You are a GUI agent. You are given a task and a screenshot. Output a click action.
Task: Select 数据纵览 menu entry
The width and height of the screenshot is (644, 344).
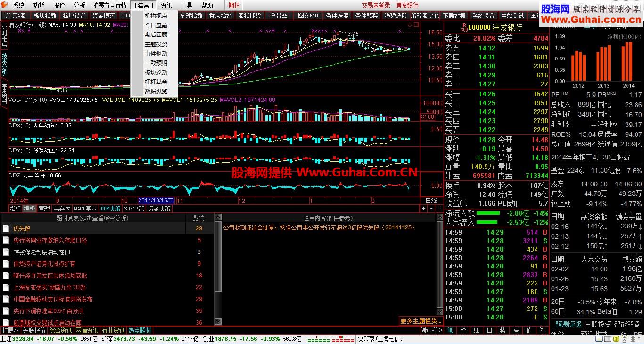156,91
